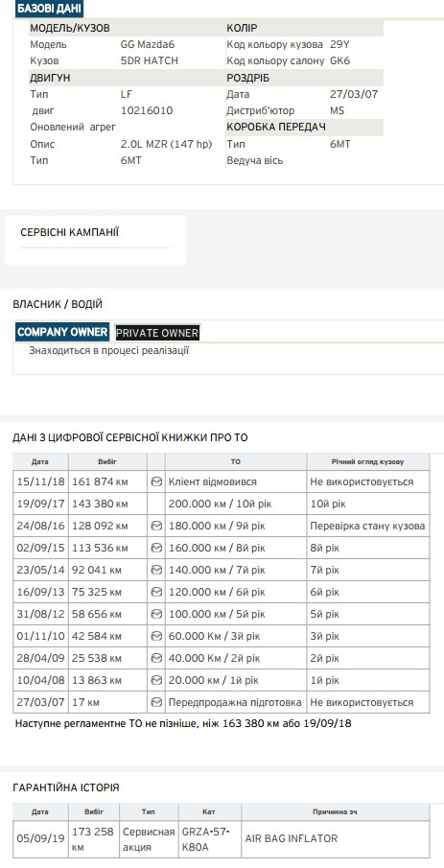Click date cell 31/08/12
Image resolution: width=444 pixels, height=868 pixels.
pos(40,615)
